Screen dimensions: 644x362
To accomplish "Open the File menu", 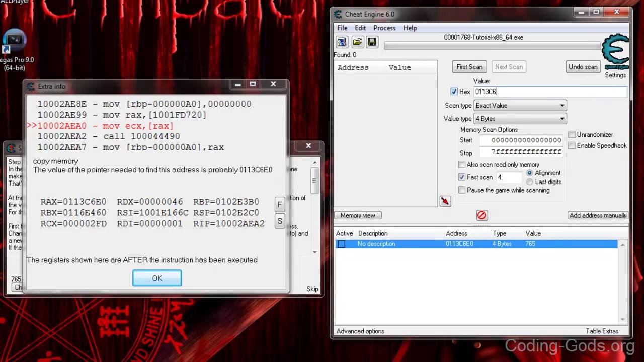I will [x=342, y=28].
